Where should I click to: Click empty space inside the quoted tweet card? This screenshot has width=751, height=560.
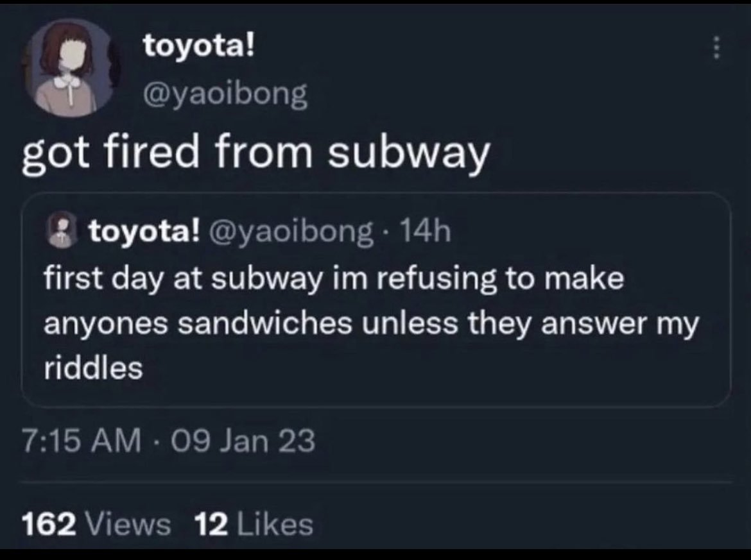pyautogui.click(x=449, y=378)
